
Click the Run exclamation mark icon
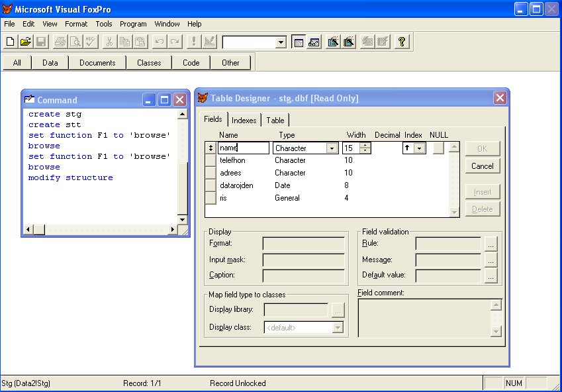tap(193, 42)
